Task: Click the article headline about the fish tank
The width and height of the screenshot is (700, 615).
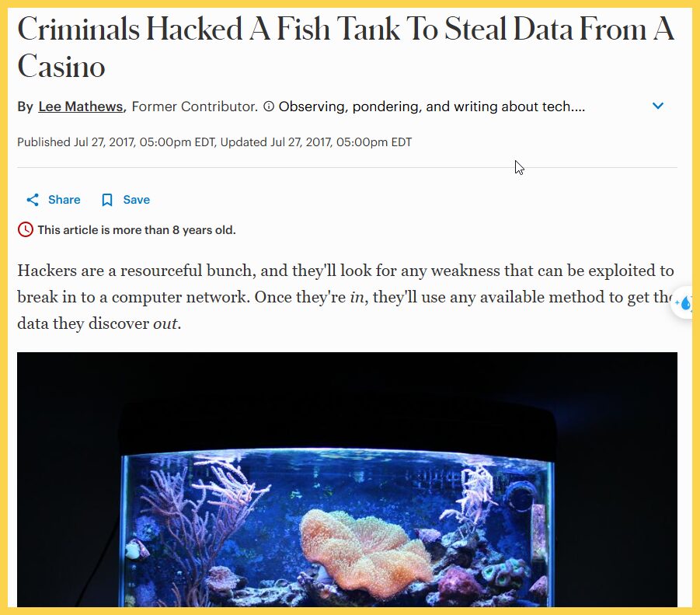Action: 346,47
